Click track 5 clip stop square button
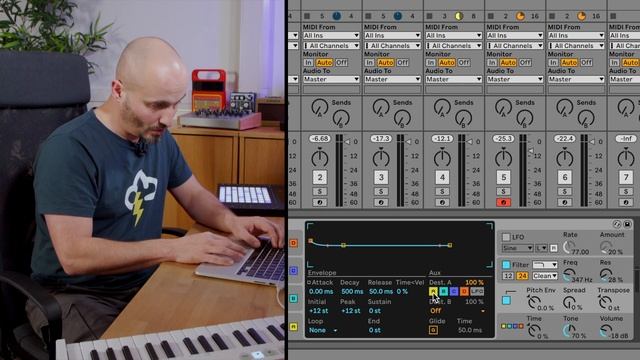The image size is (640, 360). pyautogui.click(x=491, y=16)
